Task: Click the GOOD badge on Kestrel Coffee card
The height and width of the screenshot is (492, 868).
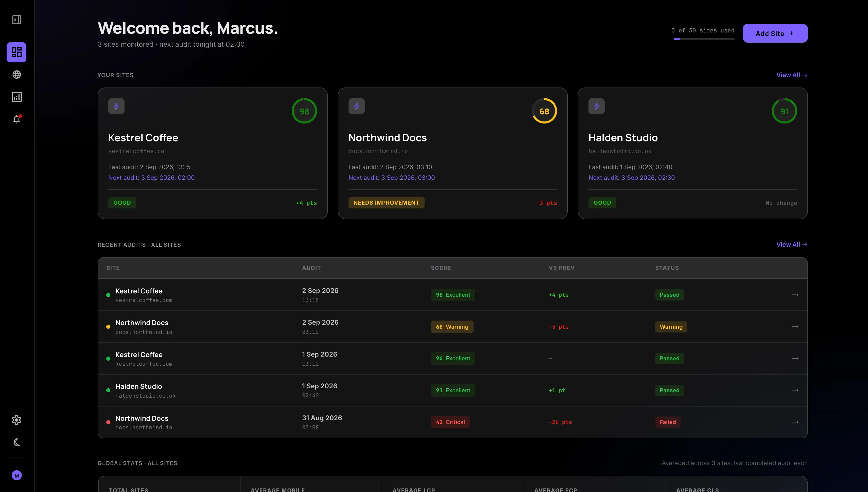Action: 122,203
